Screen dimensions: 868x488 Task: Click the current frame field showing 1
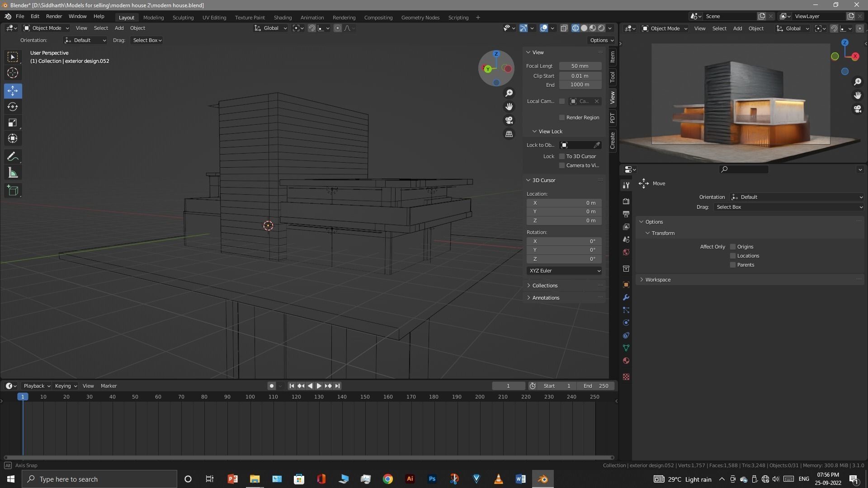coord(508,386)
